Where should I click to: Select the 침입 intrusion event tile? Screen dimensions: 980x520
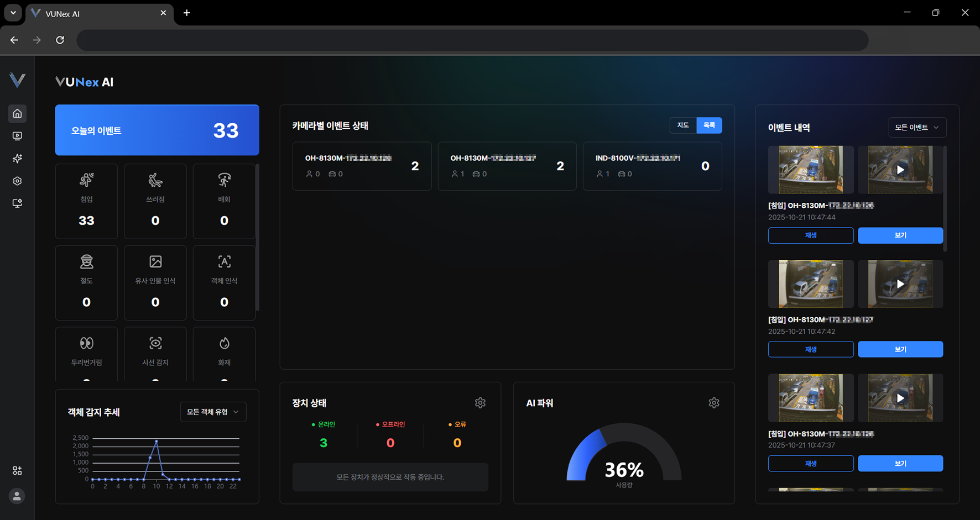[86, 201]
